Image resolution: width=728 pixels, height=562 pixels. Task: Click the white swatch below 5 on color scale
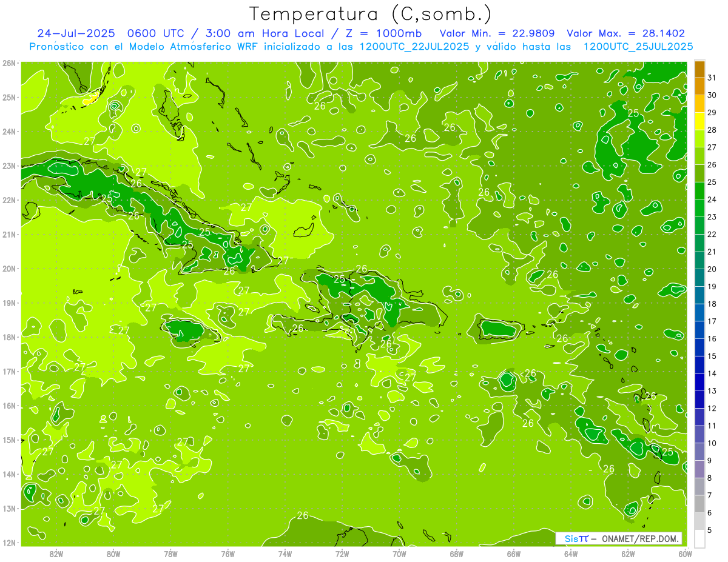[x=700, y=539]
